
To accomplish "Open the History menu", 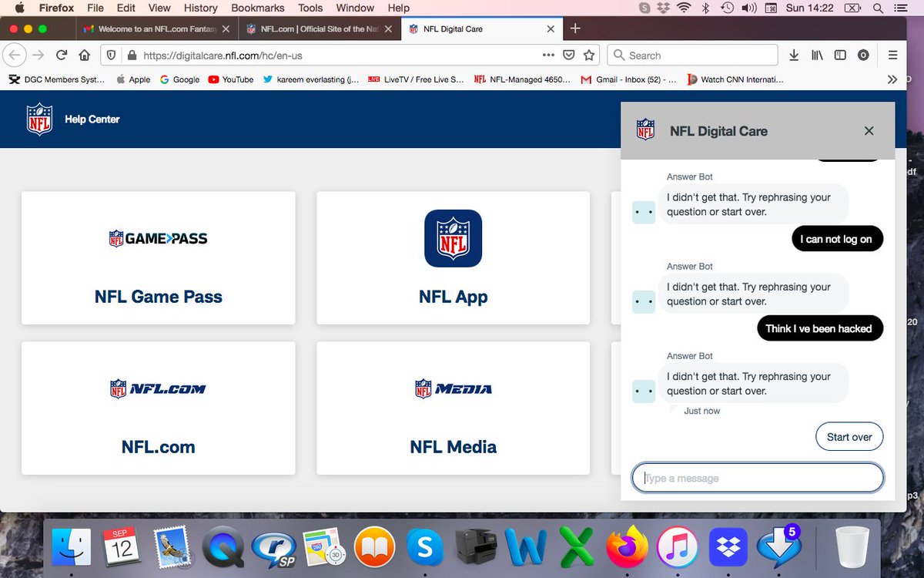I will [200, 8].
